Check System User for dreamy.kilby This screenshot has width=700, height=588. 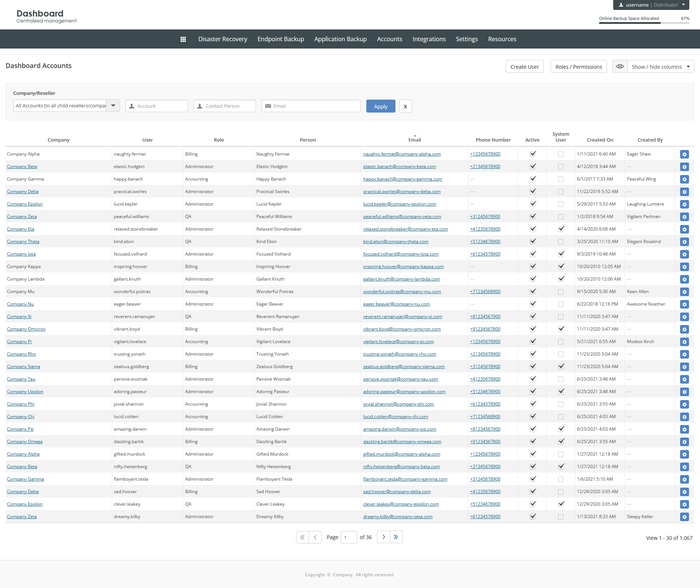pos(561,517)
